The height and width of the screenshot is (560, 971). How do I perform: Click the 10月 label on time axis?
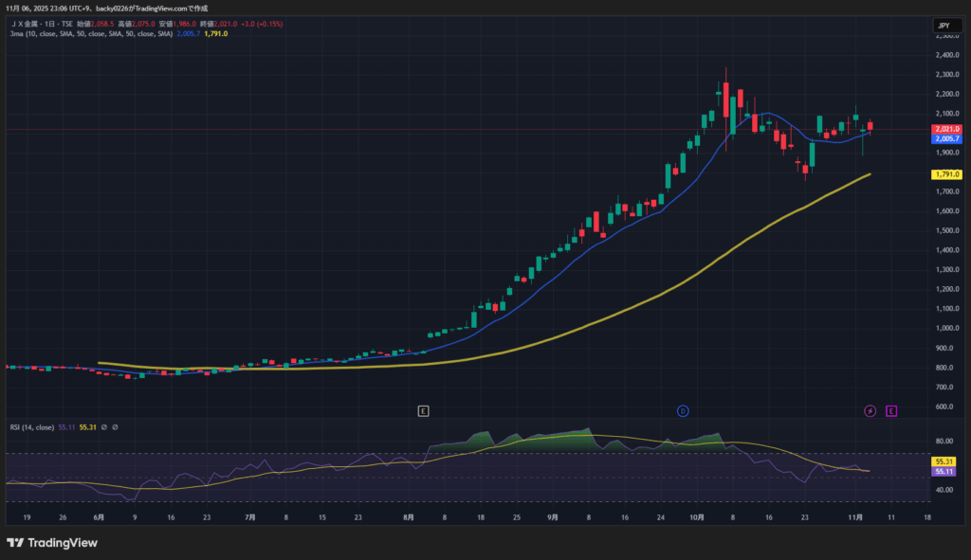pos(698,518)
